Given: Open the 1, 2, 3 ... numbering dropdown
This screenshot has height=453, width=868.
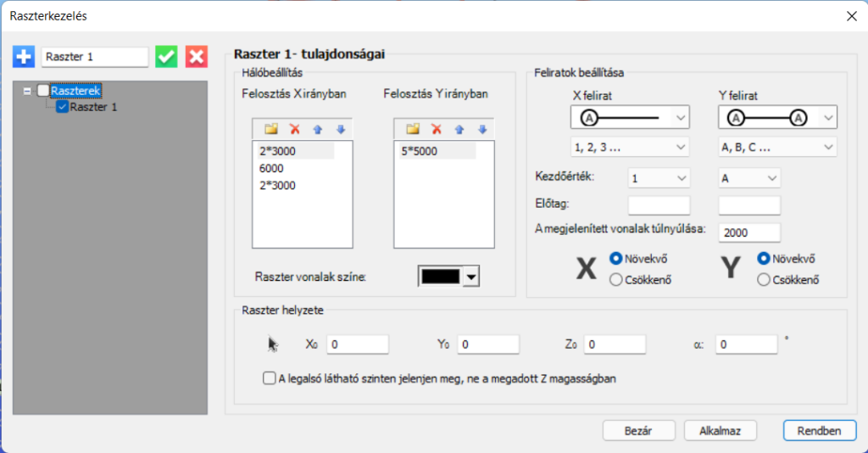Looking at the screenshot, I should point(630,148).
